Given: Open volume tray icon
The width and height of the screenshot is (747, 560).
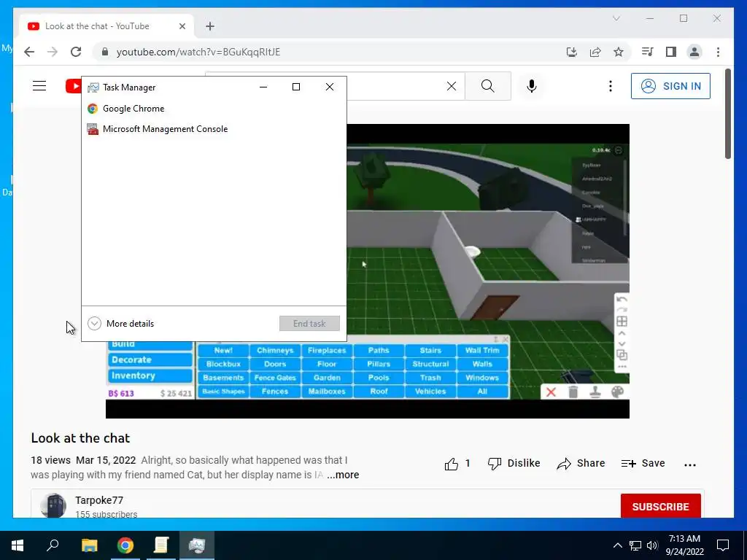Looking at the screenshot, I should [x=652, y=545].
